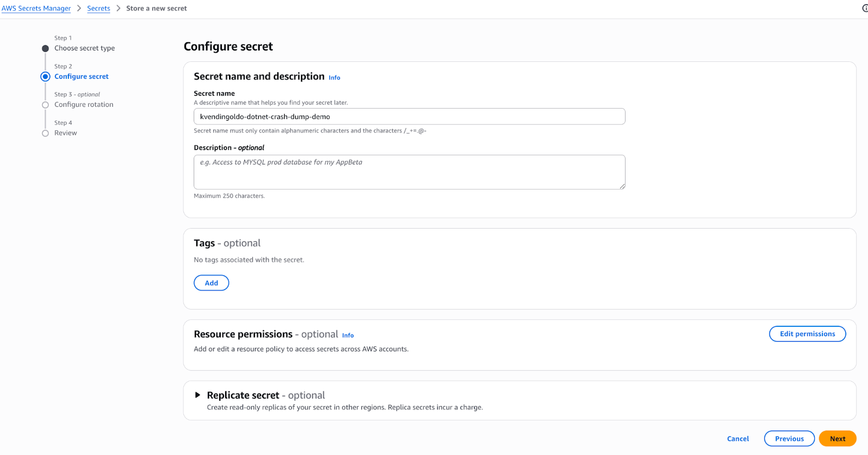Open the AWS Secrets Manager breadcrumb link
This screenshot has height=455, width=868.
(x=36, y=9)
